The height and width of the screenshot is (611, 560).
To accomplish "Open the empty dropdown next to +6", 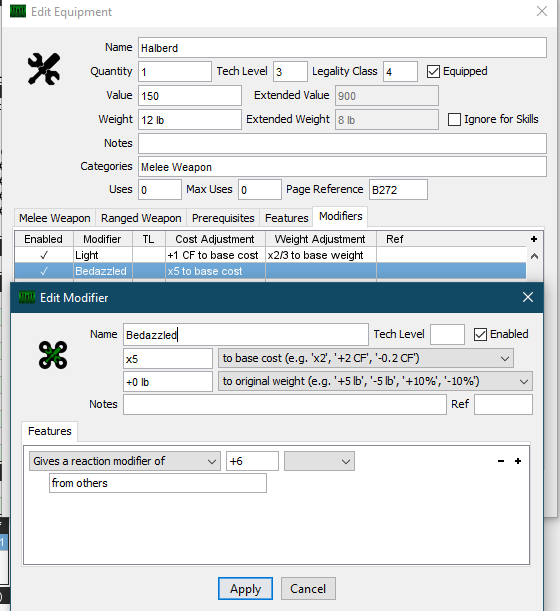I will click(x=319, y=461).
